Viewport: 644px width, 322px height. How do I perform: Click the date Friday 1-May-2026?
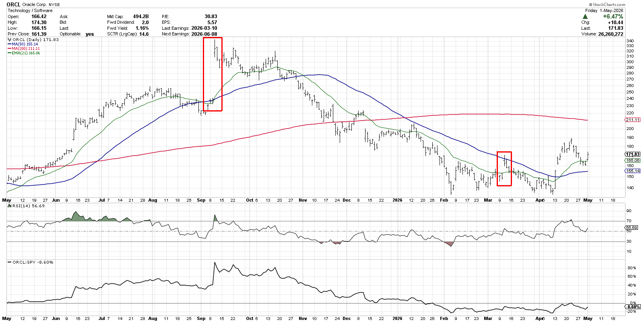pos(604,10)
